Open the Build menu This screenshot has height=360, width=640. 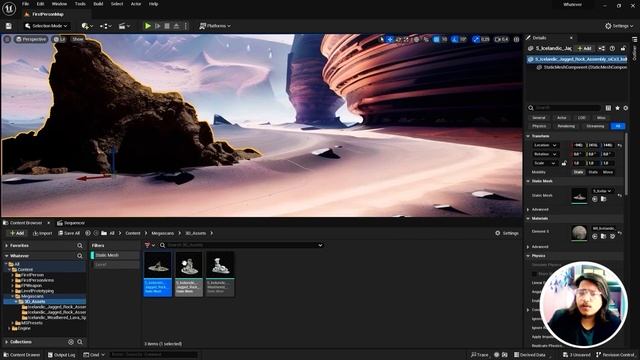point(98,4)
